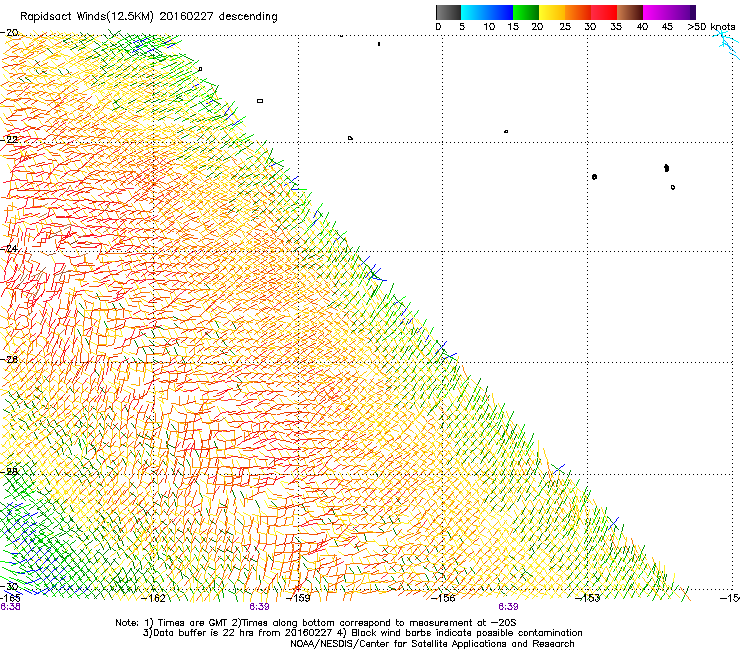
Task: Click the magenta 40–45 knots legend swatch
Action: 656,12
